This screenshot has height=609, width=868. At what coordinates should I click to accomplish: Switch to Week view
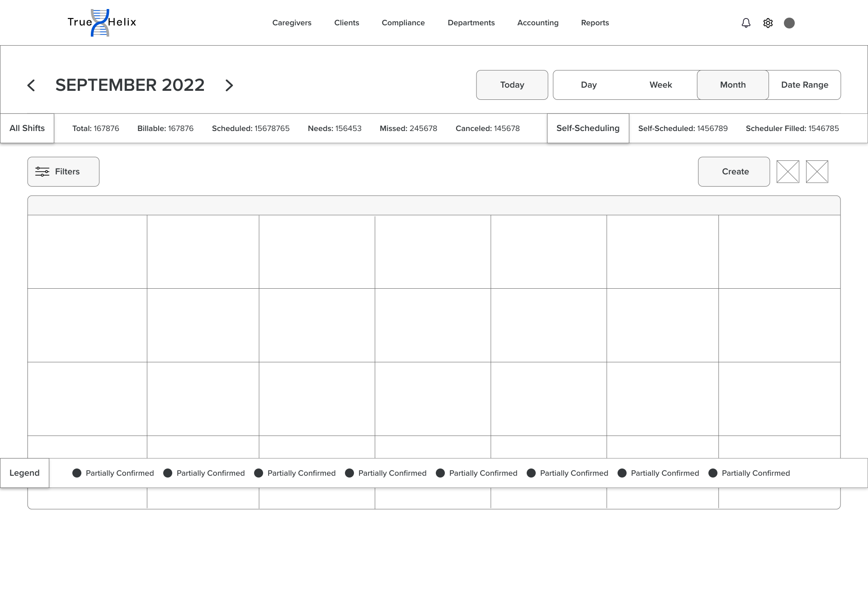[x=660, y=85]
